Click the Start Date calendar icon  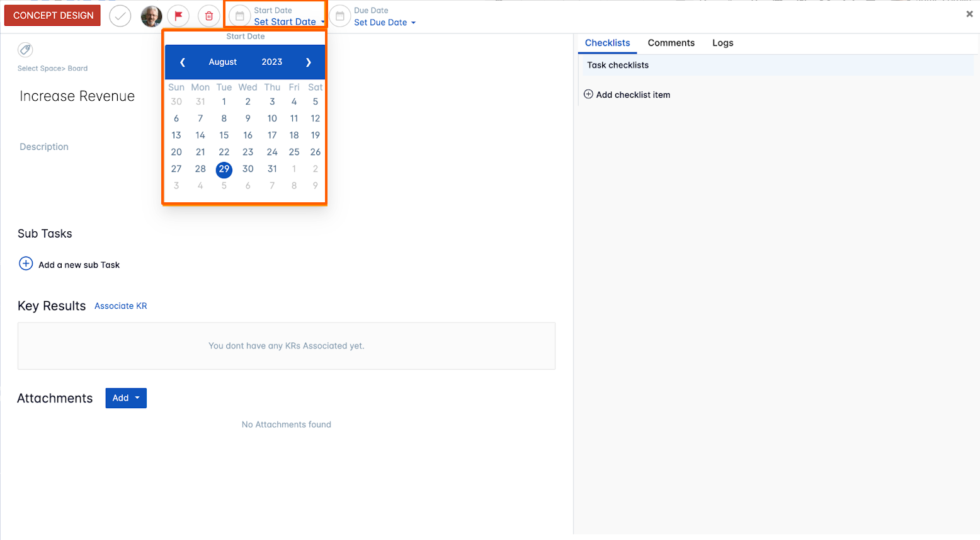pos(239,16)
